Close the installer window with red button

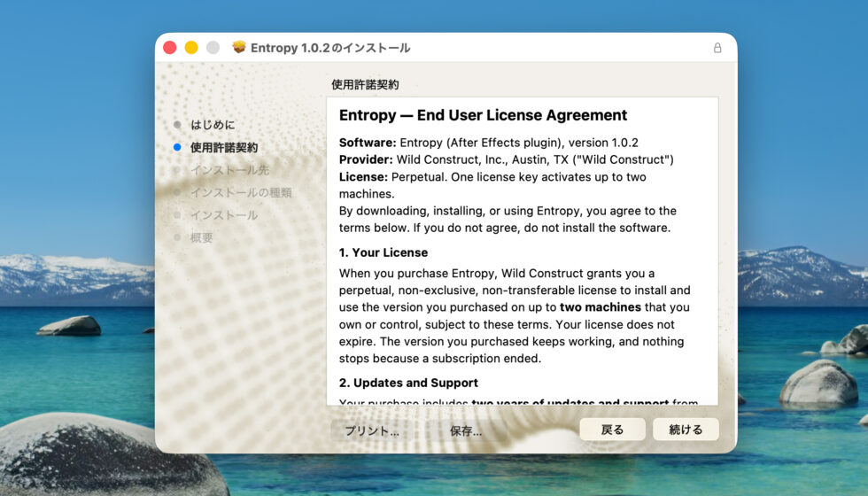[x=170, y=48]
